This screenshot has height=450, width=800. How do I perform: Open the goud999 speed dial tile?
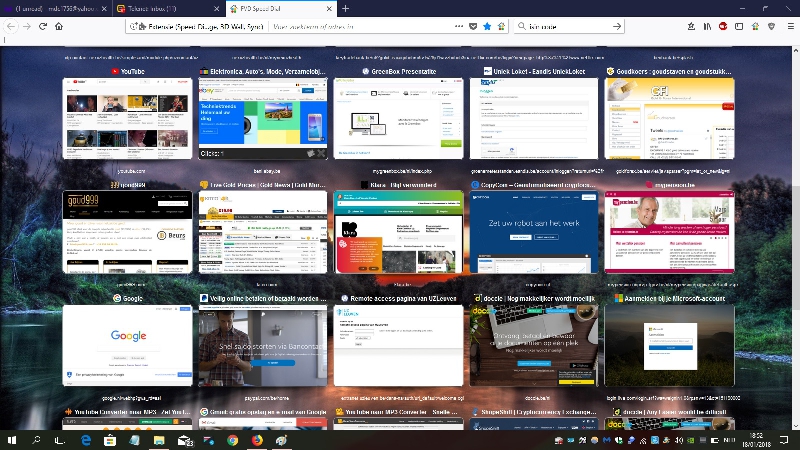[128, 232]
